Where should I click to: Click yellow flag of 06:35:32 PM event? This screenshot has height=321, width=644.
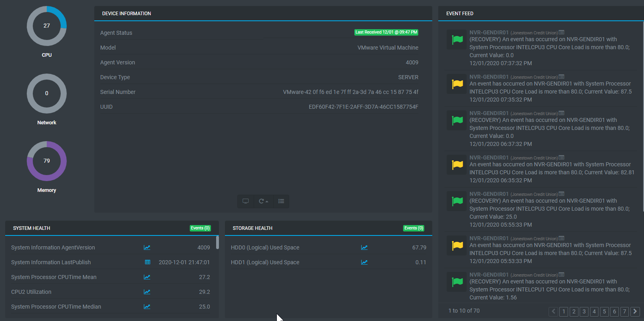[457, 165]
